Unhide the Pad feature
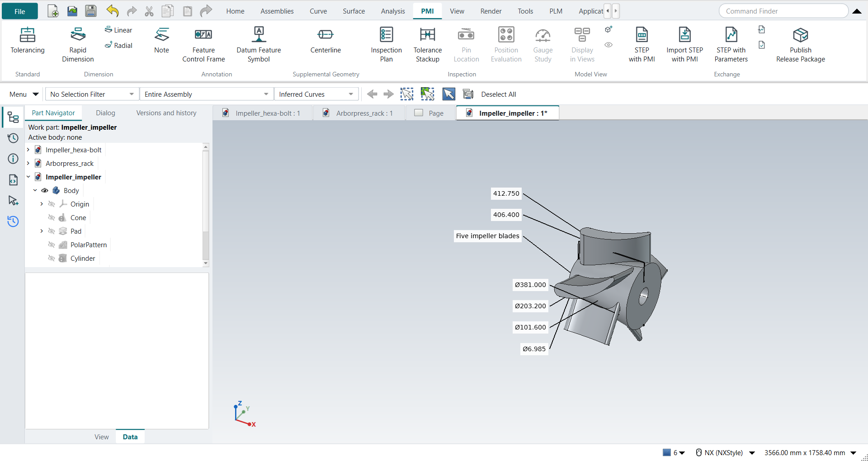The width and height of the screenshot is (868, 461). coord(52,231)
